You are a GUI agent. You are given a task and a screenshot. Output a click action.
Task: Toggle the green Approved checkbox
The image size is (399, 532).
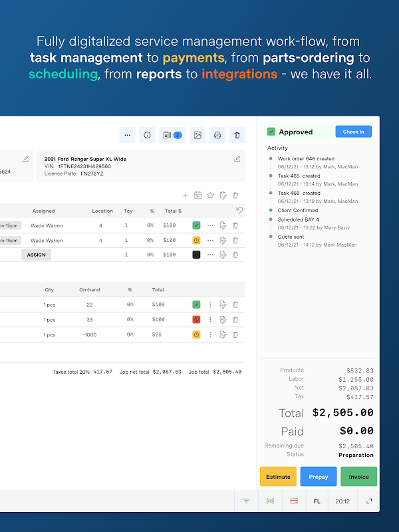[x=271, y=132]
